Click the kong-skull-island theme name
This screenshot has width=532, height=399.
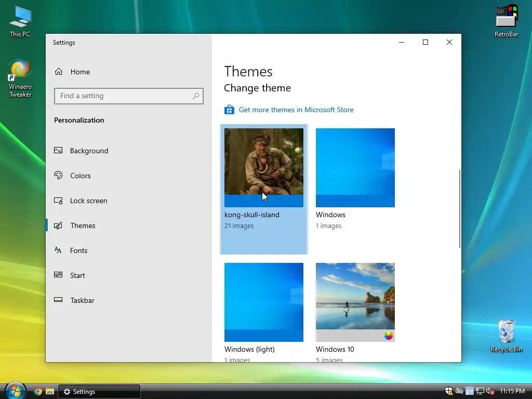pos(252,215)
